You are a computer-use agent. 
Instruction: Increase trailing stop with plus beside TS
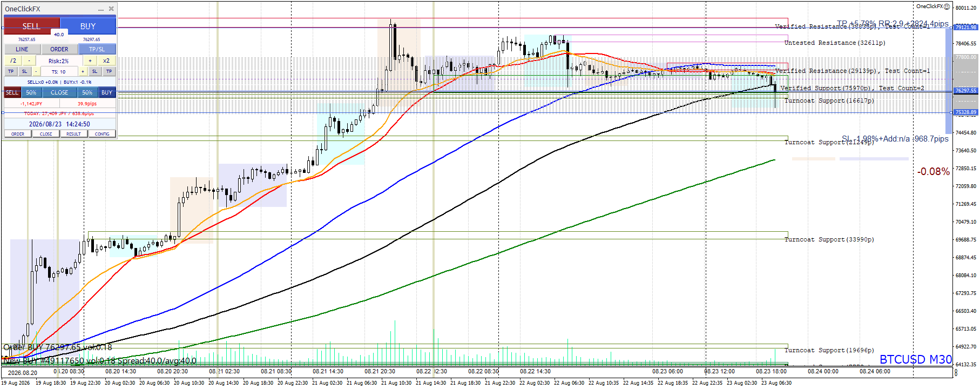pos(83,71)
